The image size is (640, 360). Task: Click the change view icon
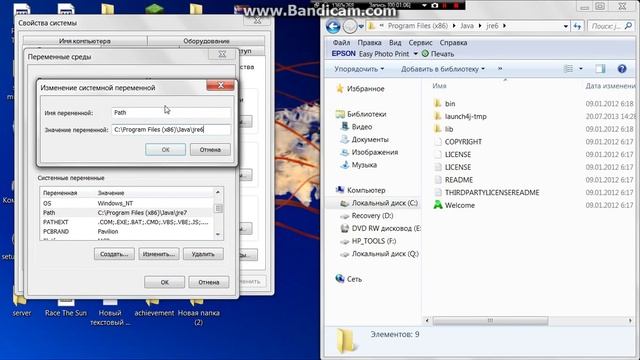click(x=568, y=69)
